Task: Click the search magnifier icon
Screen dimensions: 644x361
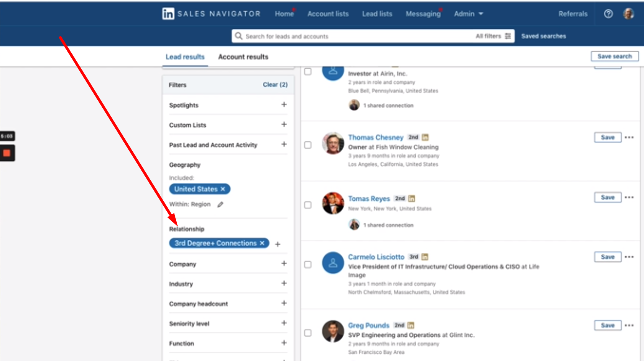Action: [x=239, y=36]
